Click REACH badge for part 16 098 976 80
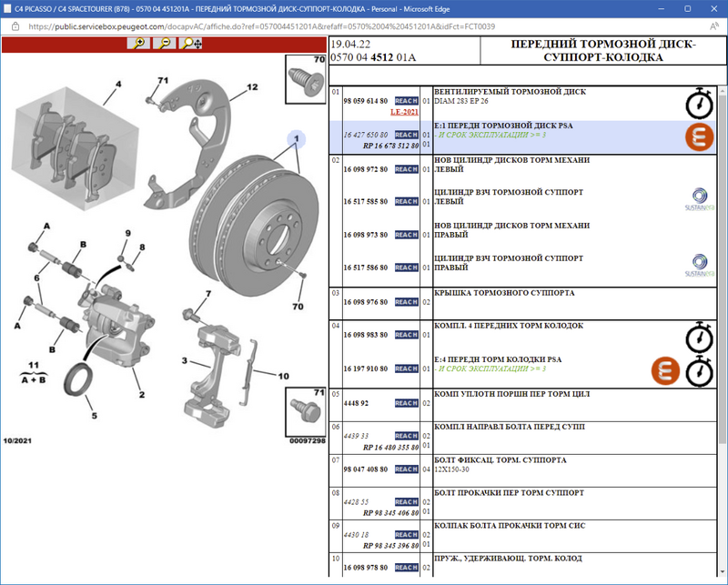Screen dimensions: 728x585 coord(406,302)
